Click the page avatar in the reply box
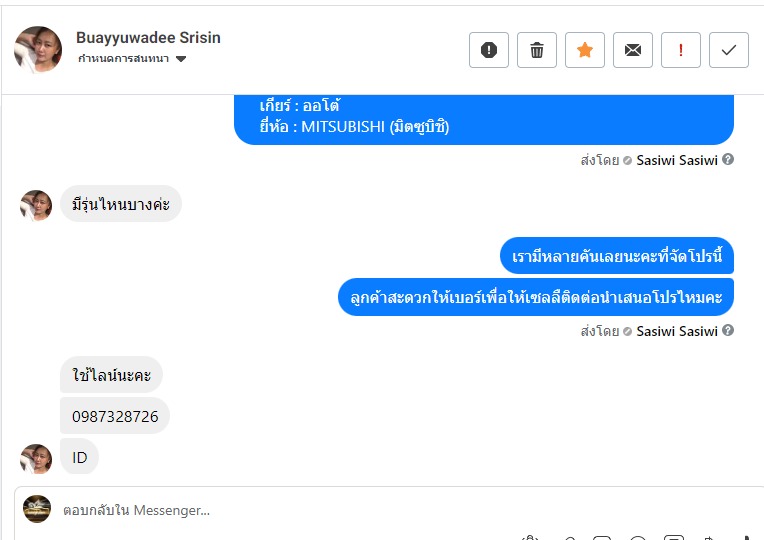This screenshot has height=540, width=764. [x=37, y=509]
